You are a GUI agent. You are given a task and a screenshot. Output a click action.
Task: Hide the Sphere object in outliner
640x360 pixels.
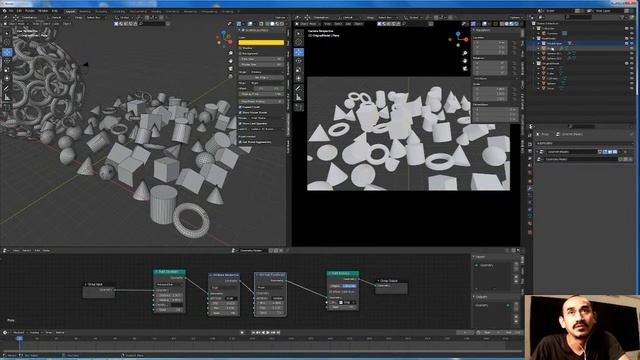[631, 83]
